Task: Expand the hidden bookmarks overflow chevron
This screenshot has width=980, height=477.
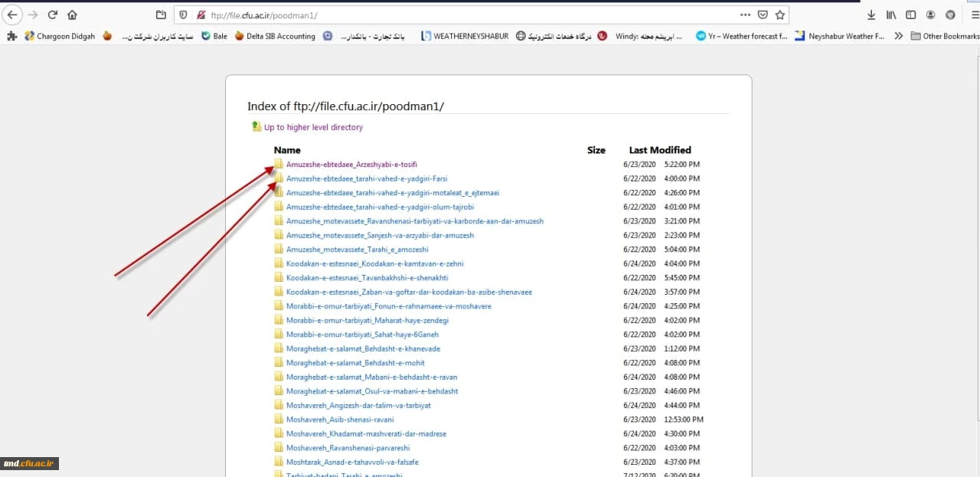Action: tap(898, 36)
